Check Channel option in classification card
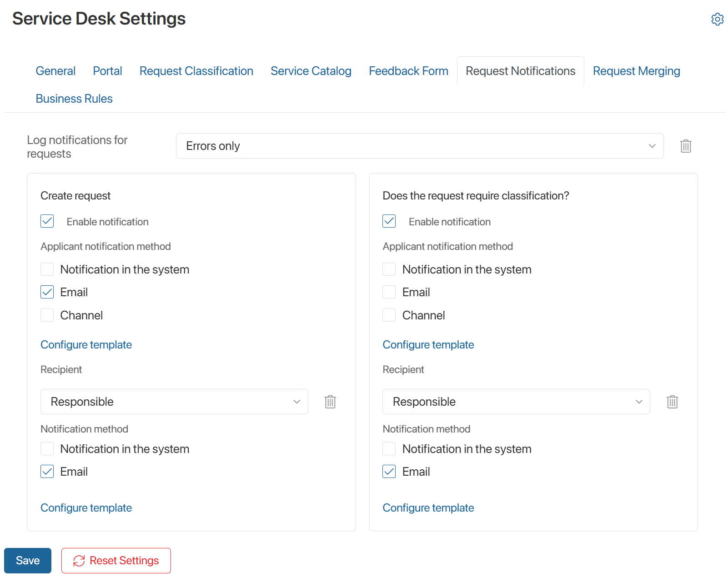 point(389,315)
